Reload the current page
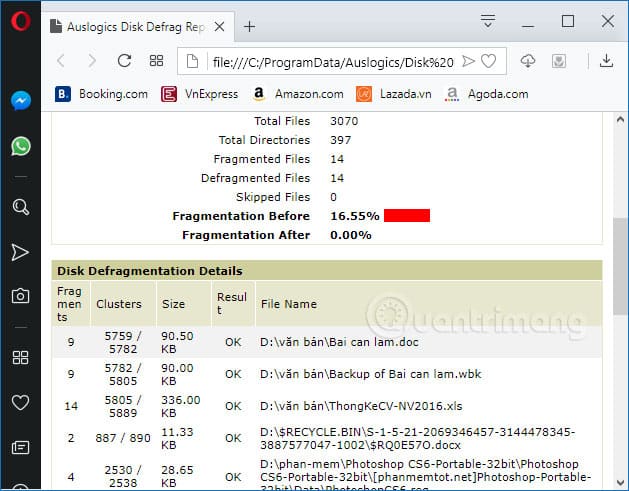This screenshot has height=491, width=629. click(124, 61)
